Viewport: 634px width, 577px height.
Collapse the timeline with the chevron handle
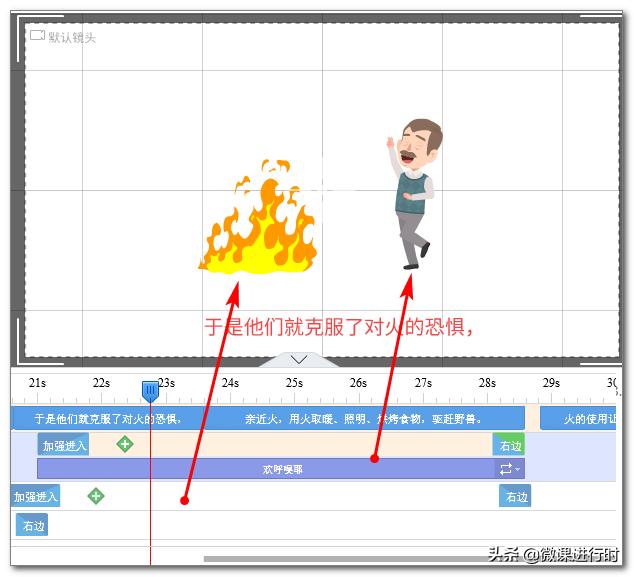299,359
